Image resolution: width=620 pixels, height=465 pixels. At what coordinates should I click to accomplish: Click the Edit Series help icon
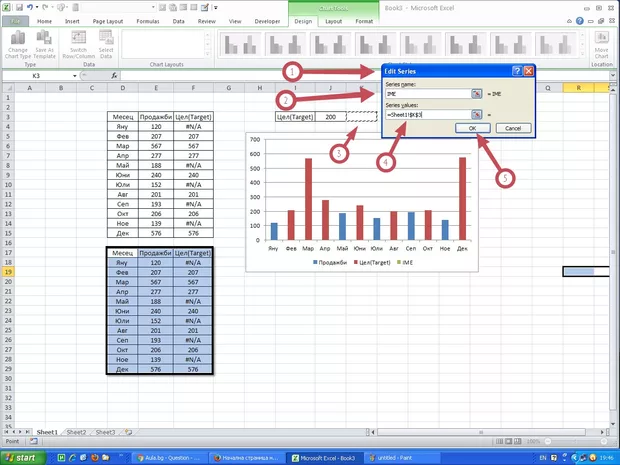(x=517, y=71)
